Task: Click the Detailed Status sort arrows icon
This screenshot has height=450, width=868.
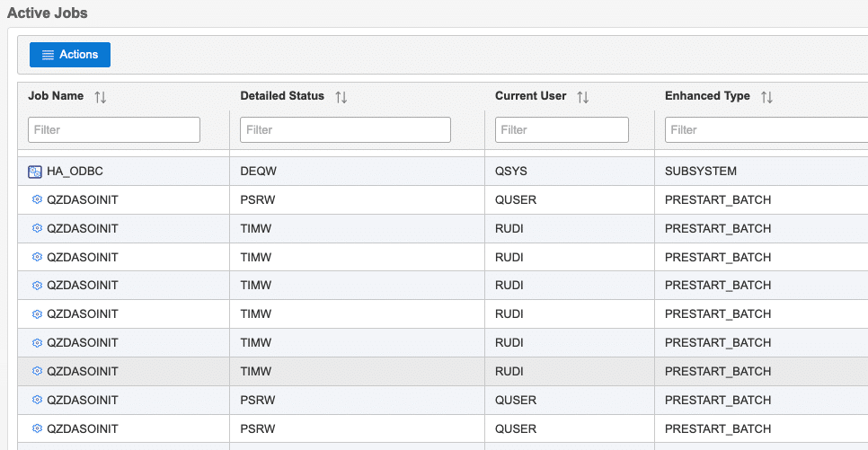Action: pyautogui.click(x=341, y=97)
